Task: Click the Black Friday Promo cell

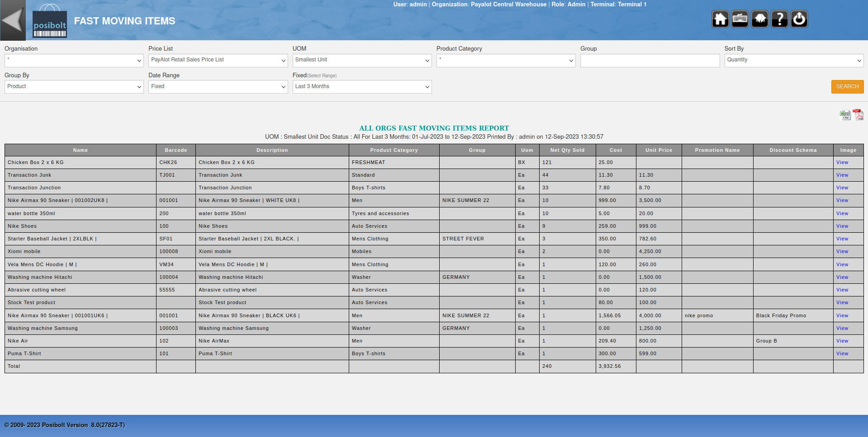Action: point(793,316)
